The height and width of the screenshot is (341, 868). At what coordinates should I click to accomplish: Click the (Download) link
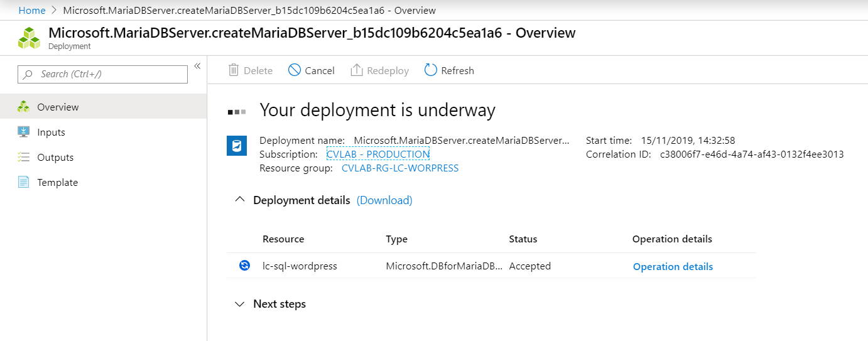[x=384, y=200]
